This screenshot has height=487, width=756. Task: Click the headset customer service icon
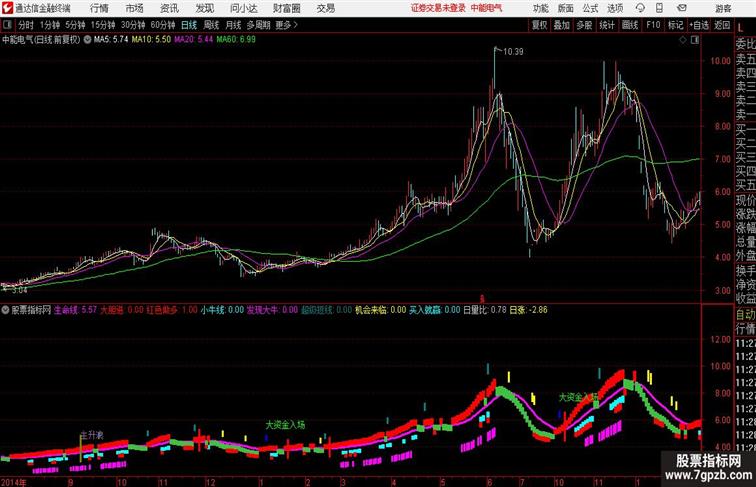640,8
